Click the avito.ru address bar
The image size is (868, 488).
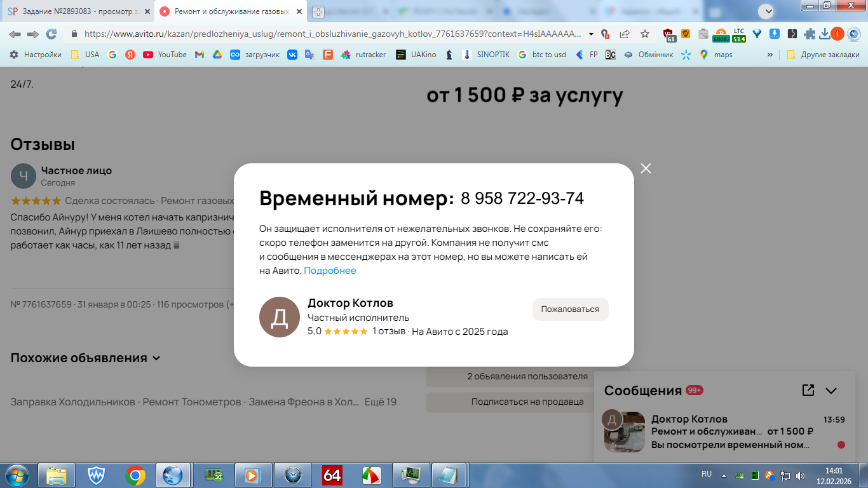coord(332,34)
